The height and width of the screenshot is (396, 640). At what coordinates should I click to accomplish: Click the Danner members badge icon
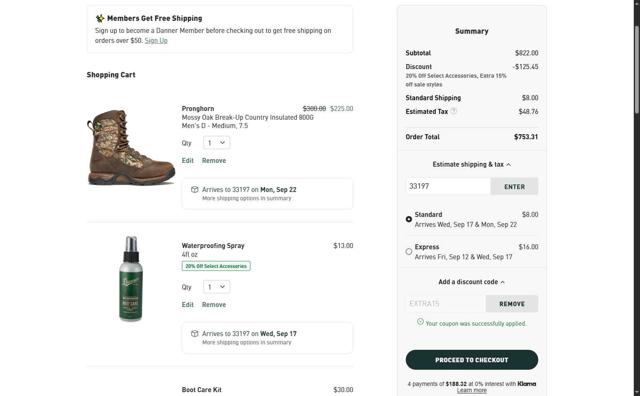click(x=100, y=18)
